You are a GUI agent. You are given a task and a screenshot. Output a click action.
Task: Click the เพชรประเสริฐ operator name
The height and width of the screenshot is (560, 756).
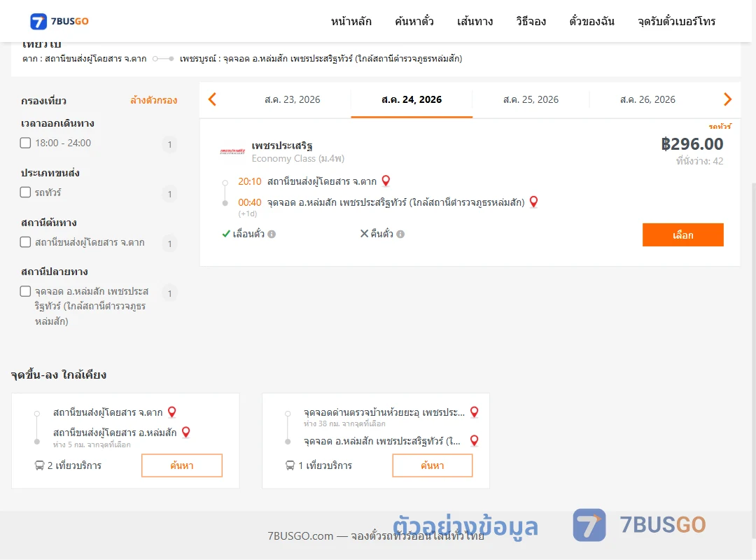[x=282, y=146]
